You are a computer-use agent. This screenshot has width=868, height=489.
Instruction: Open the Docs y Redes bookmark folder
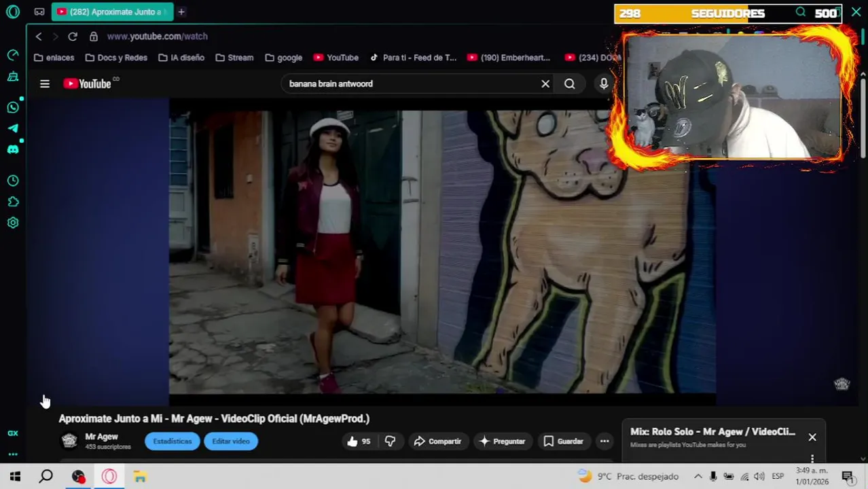115,58
